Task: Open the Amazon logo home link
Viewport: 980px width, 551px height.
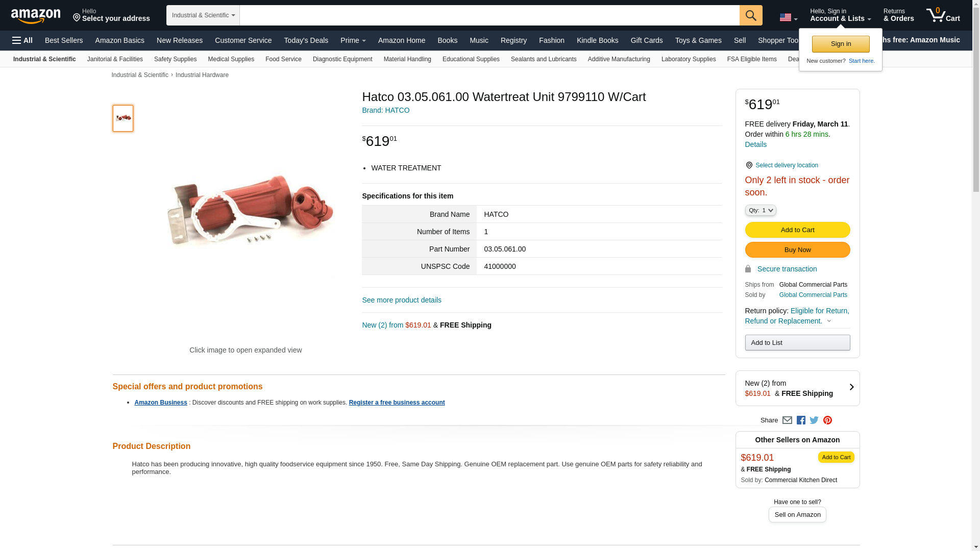Action: point(36,16)
